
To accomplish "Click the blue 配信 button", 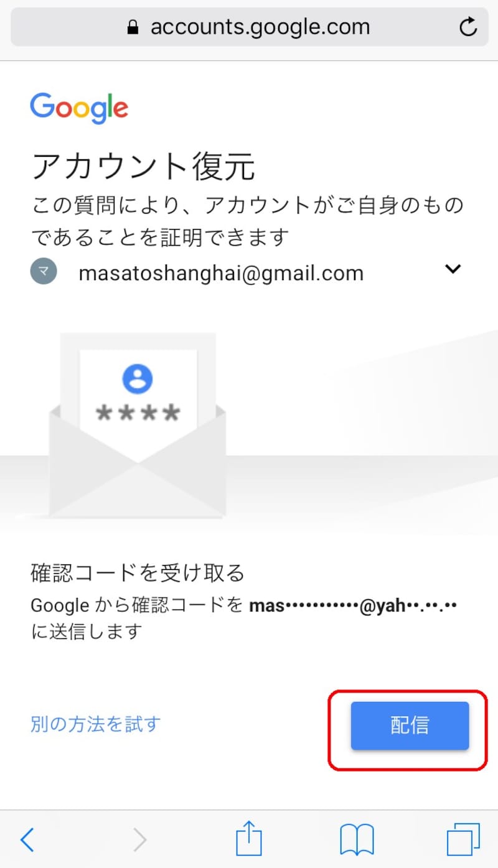I will [x=410, y=726].
